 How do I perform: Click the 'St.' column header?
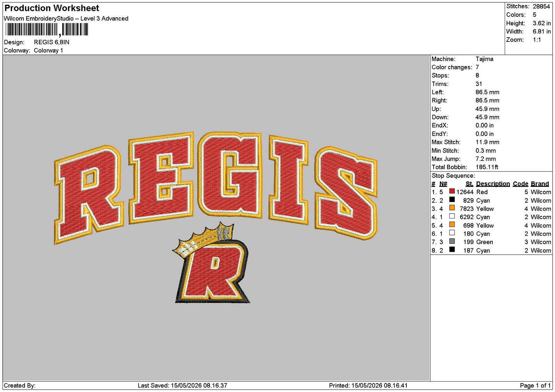(x=469, y=184)
